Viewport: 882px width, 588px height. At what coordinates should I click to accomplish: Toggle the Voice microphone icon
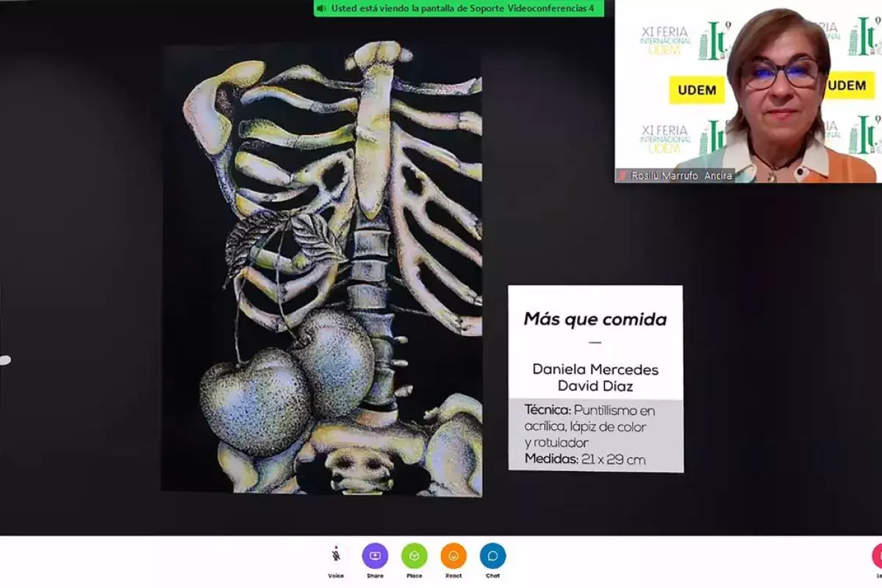pos(336,556)
